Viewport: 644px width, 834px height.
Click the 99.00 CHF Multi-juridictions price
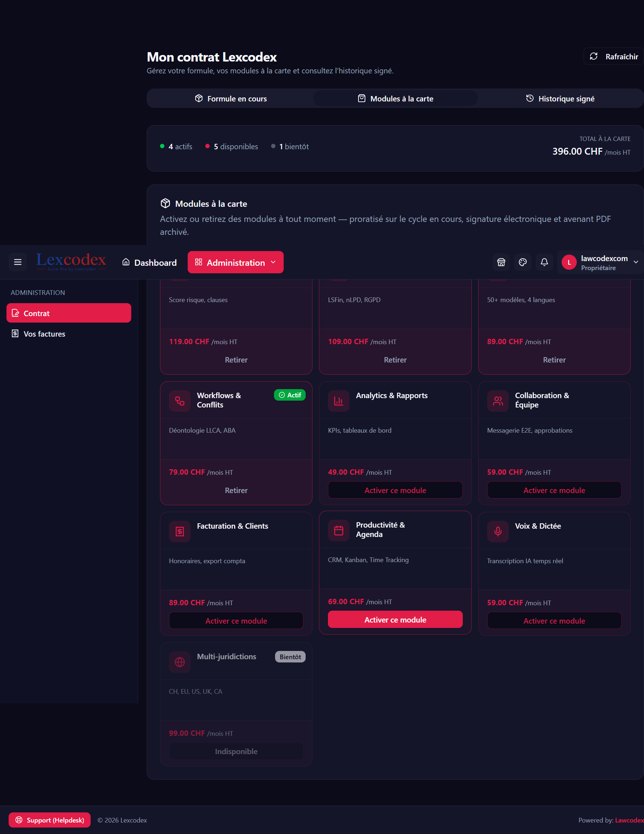pyautogui.click(x=187, y=733)
